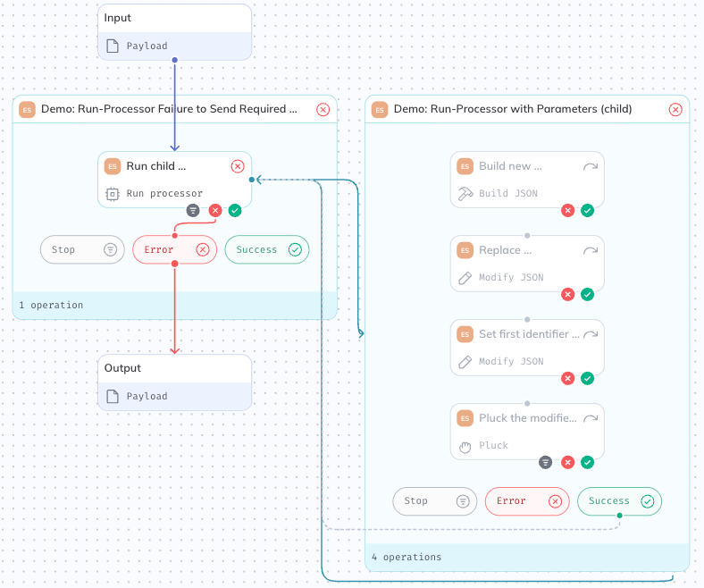Click the ES badge on the Replace node
This screenshot has width=704, height=588.
click(465, 250)
